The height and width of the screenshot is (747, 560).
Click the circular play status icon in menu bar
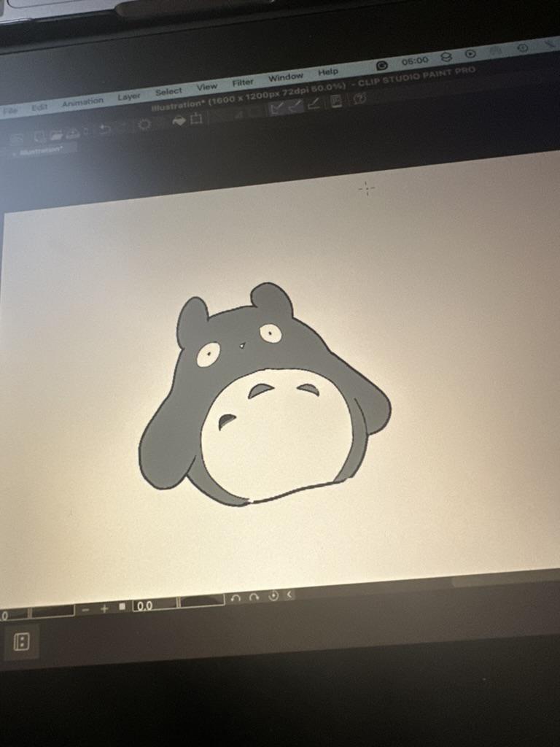click(x=470, y=54)
